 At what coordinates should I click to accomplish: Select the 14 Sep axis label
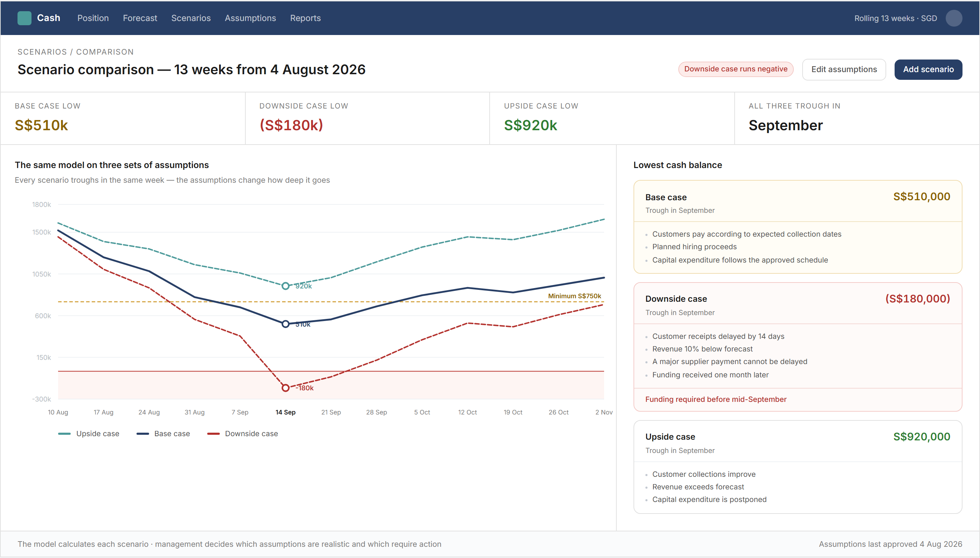(285, 412)
